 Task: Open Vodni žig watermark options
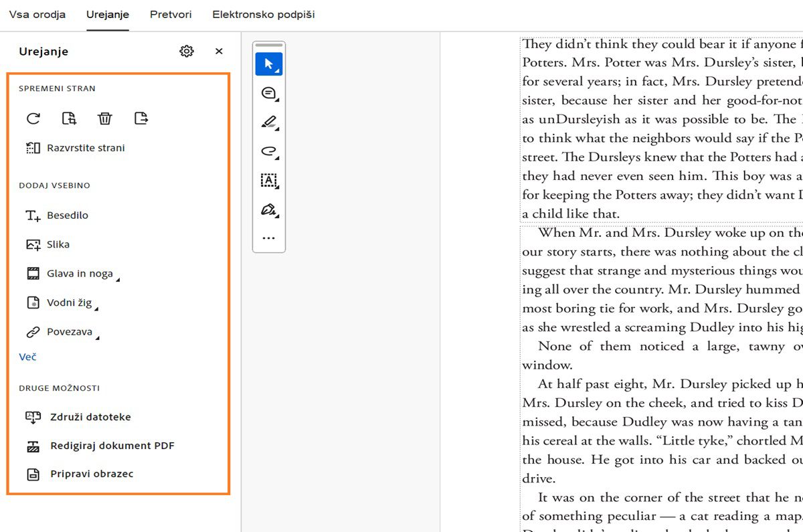62,302
